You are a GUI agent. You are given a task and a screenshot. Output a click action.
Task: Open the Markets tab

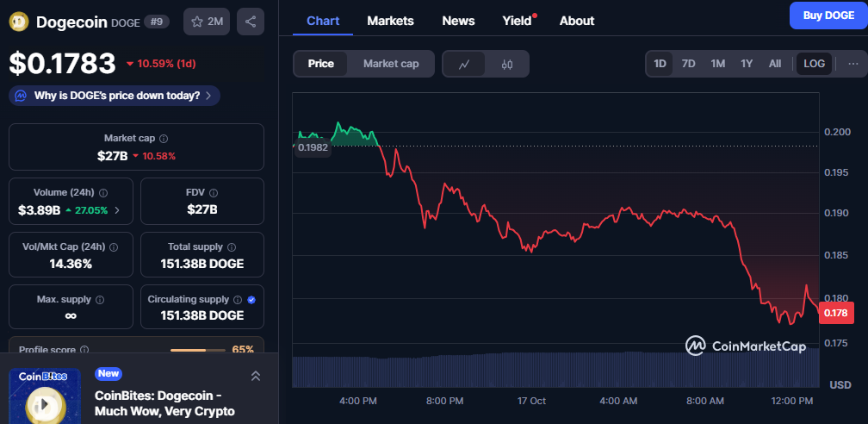tap(390, 21)
